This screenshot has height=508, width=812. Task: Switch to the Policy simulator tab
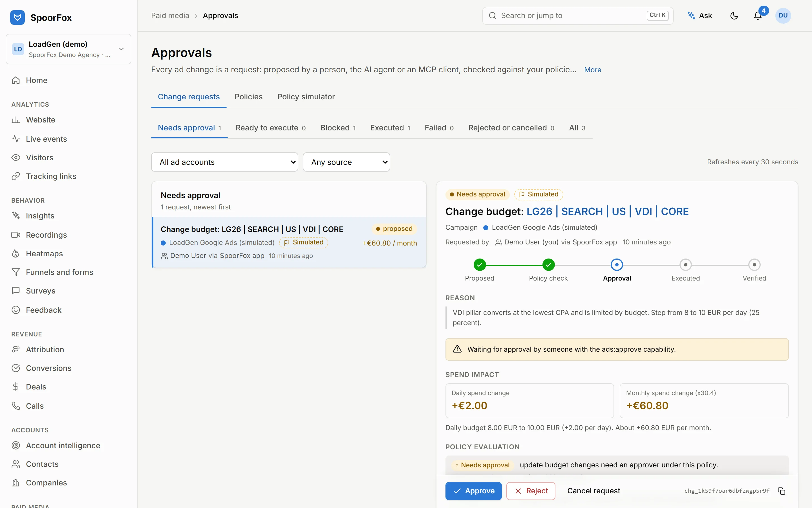(x=306, y=97)
